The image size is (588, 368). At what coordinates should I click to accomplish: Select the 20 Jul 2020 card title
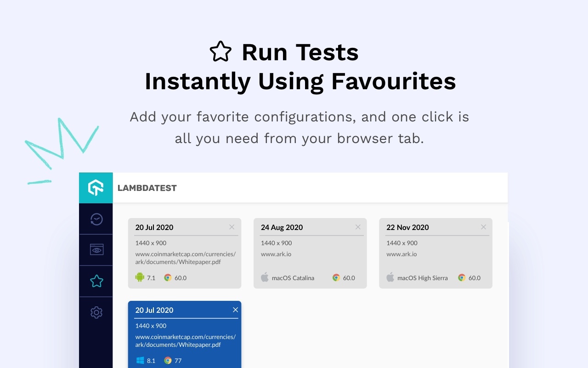pyautogui.click(x=154, y=227)
